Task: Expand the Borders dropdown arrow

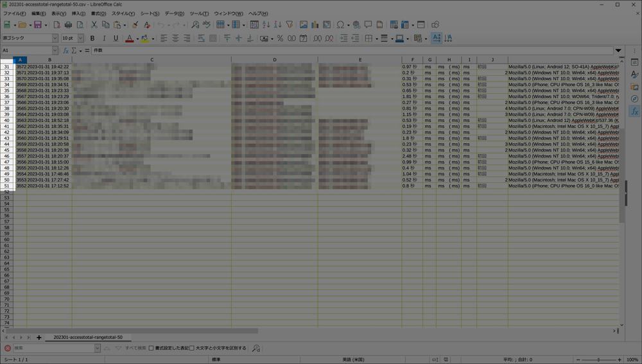Action: point(376,39)
